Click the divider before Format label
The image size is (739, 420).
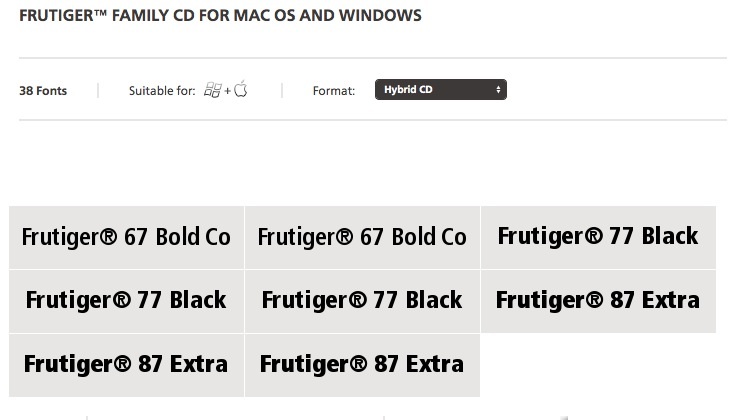(x=282, y=90)
